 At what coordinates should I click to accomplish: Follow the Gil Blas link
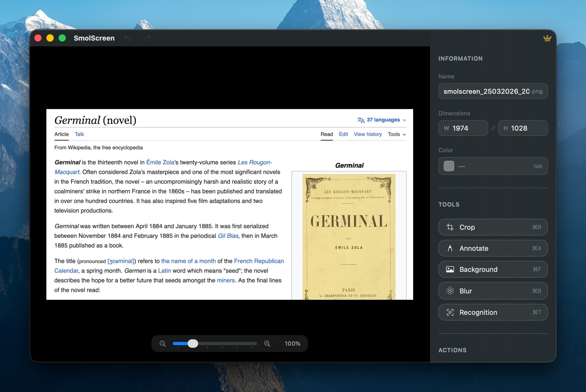coord(228,236)
